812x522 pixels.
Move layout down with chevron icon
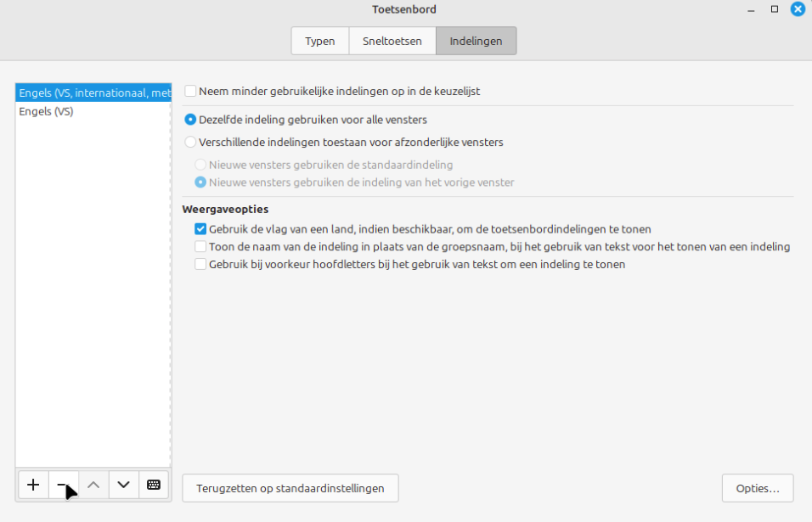coord(124,485)
